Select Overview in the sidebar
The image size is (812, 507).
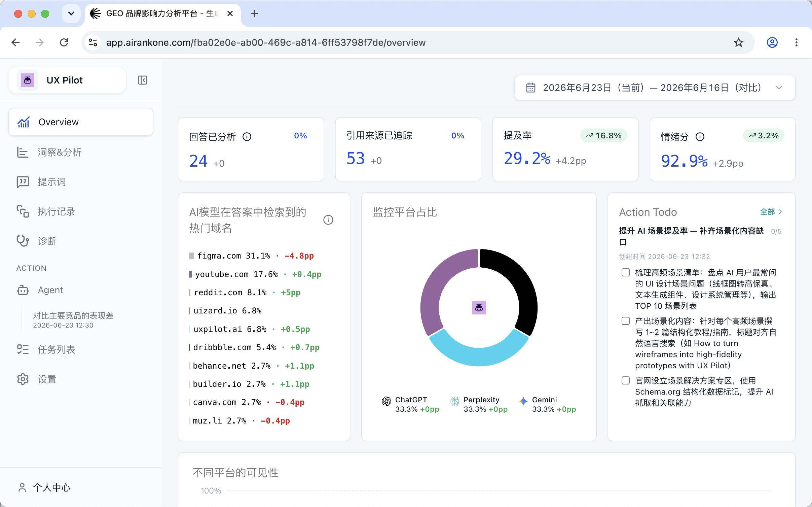(81, 122)
